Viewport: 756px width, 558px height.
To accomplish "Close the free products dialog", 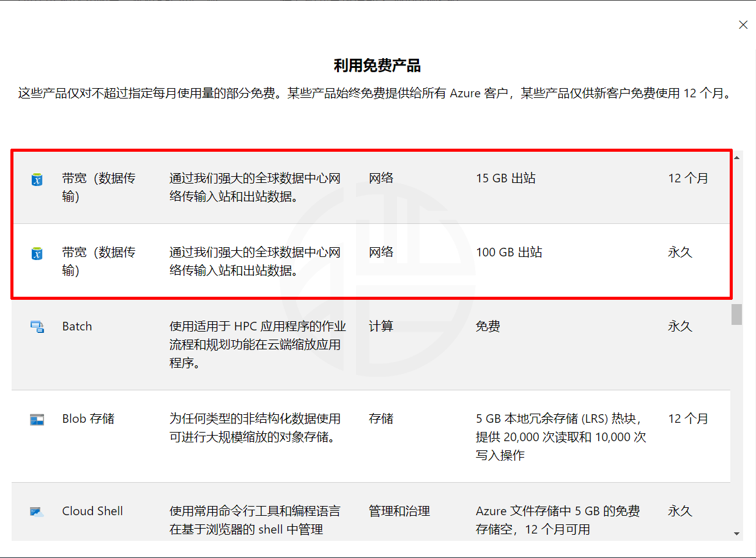I will tap(743, 24).
